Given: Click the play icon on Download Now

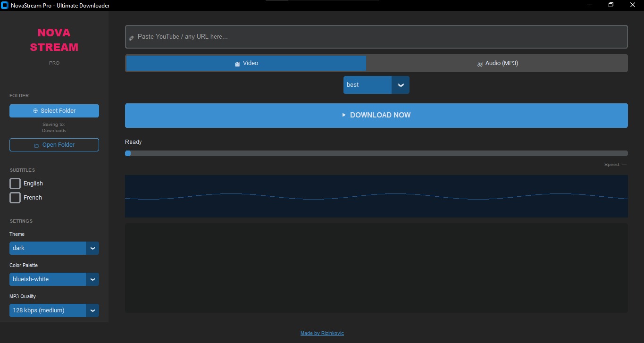Looking at the screenshot, I should click(x=344, y=115).
